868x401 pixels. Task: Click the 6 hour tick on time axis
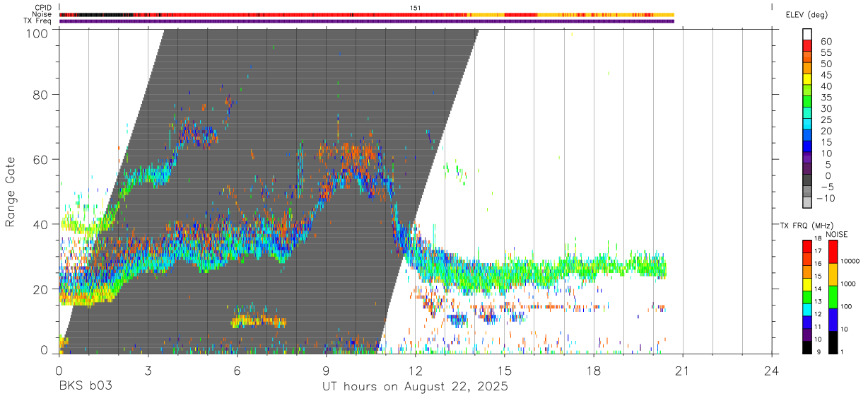point(237,370)
